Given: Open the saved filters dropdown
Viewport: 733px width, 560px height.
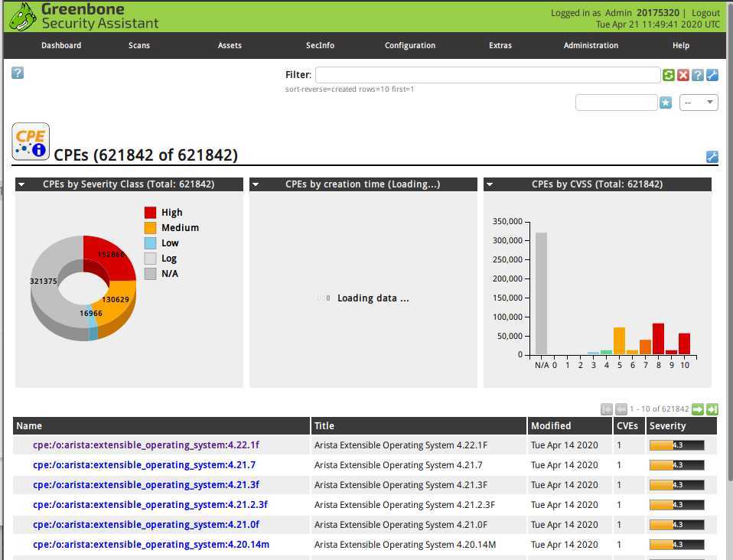Looking at the screenshot, I should pyautogui.click(x=699, y=103).
